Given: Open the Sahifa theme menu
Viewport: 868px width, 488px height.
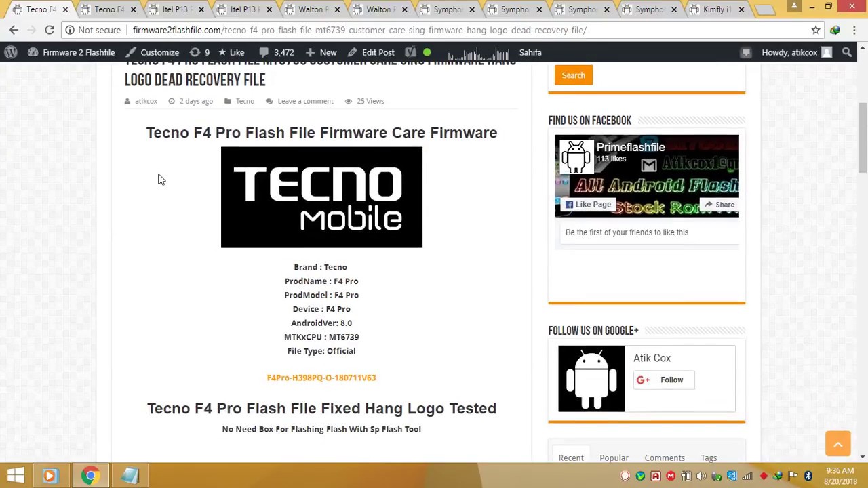Looking at the screenshot, I should (x=530, y=52).
